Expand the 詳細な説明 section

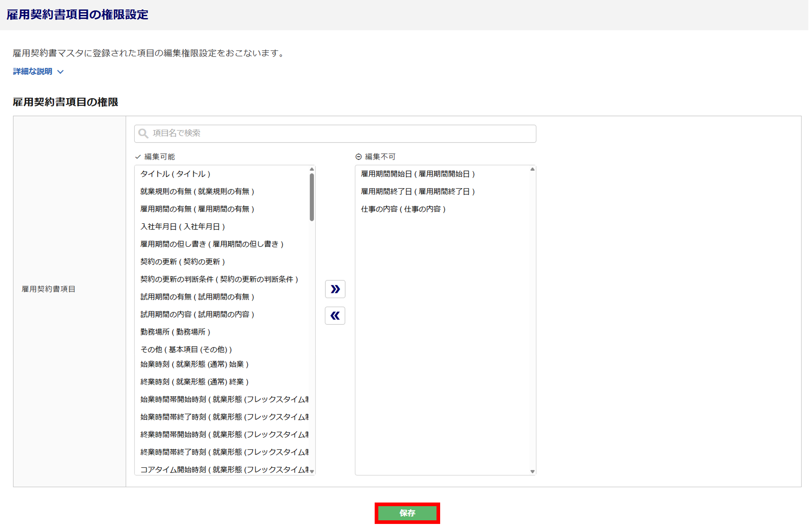tap(33, 72)
